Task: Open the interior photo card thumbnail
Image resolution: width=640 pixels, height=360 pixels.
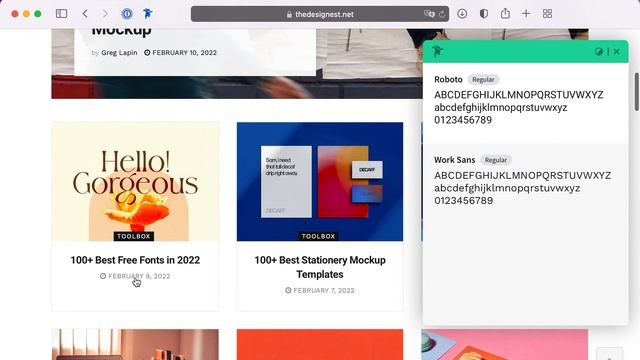Action: click(136, 344)
